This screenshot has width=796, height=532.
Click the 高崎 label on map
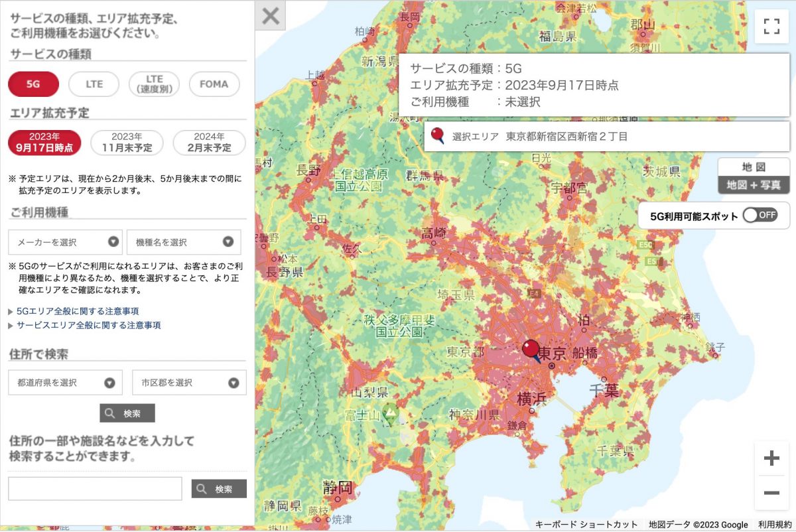click(434, 233)
